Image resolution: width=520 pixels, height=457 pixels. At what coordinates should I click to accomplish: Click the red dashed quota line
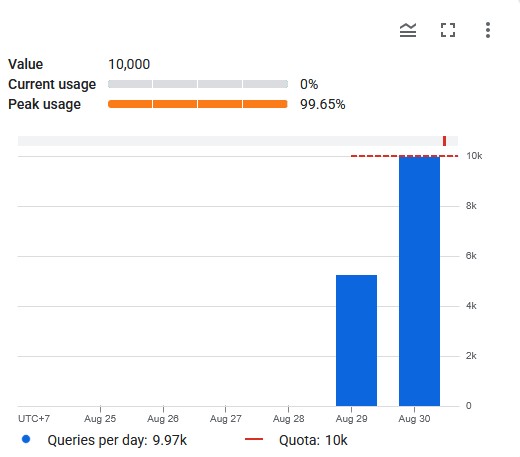404,156
